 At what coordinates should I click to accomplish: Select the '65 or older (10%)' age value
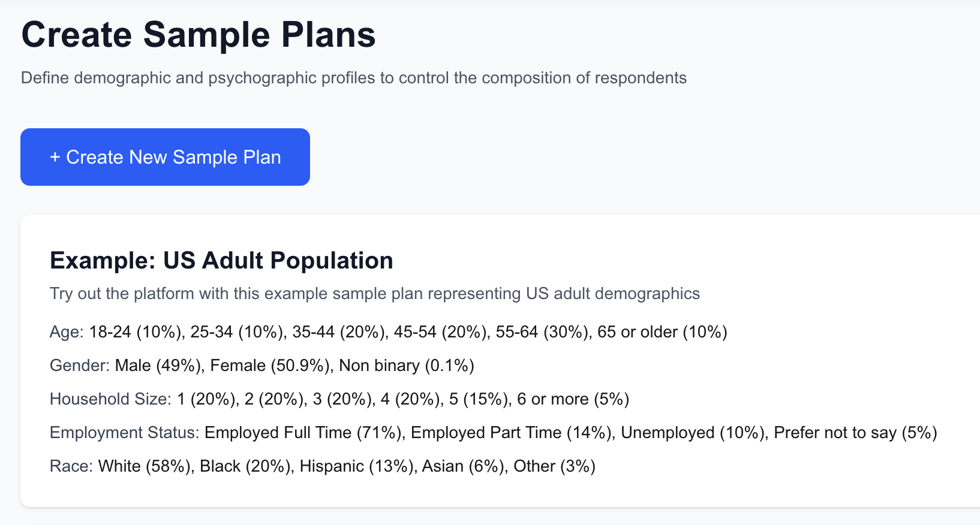[662, 332]
